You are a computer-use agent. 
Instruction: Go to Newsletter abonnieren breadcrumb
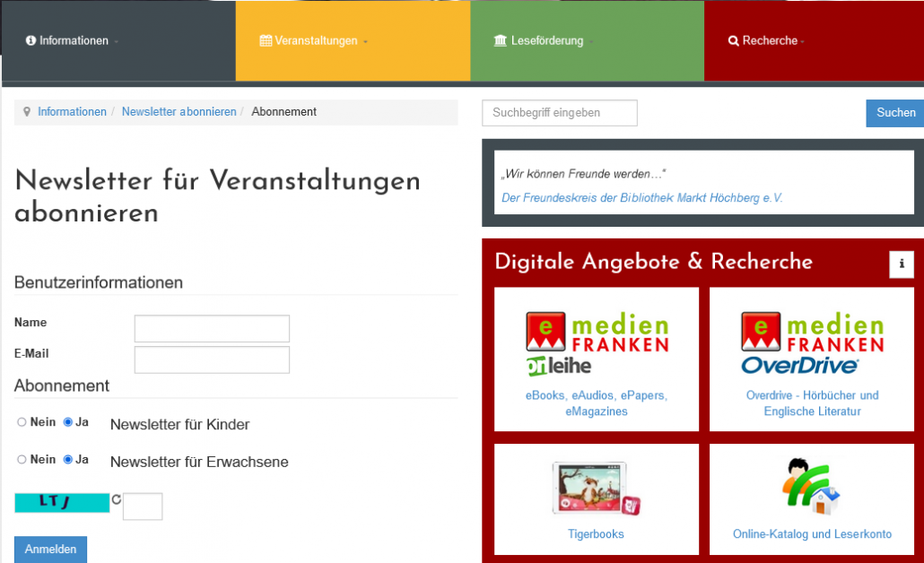pos(179,112)
